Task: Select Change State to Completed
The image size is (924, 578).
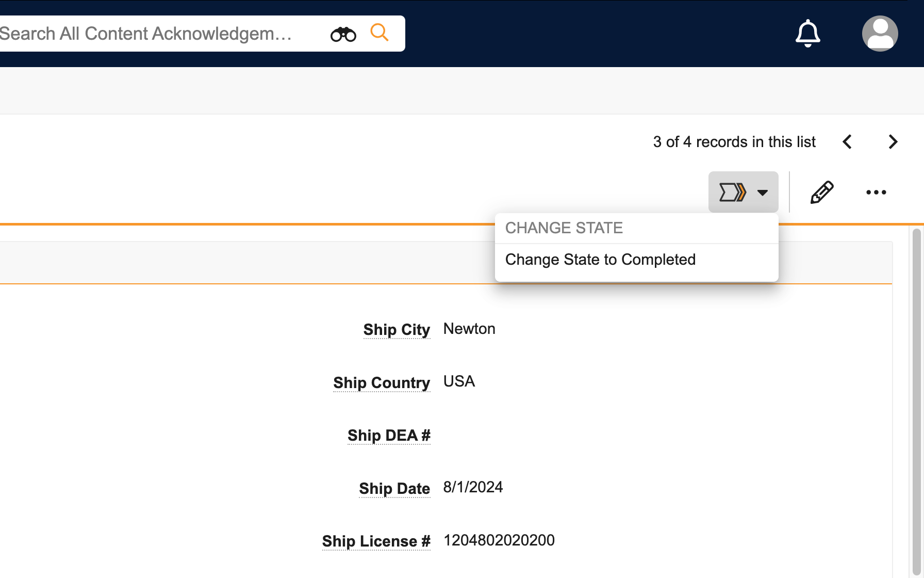Action: (600, 260)
